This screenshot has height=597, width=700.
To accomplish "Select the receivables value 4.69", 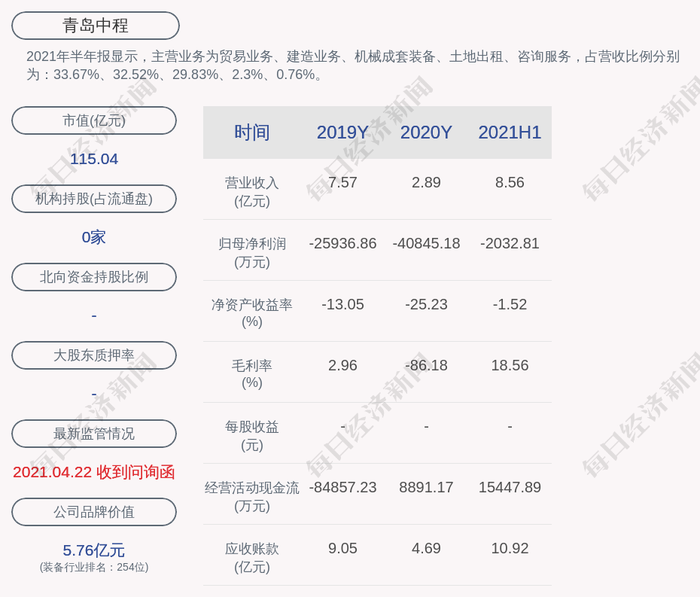I will (x=426, y=548).
